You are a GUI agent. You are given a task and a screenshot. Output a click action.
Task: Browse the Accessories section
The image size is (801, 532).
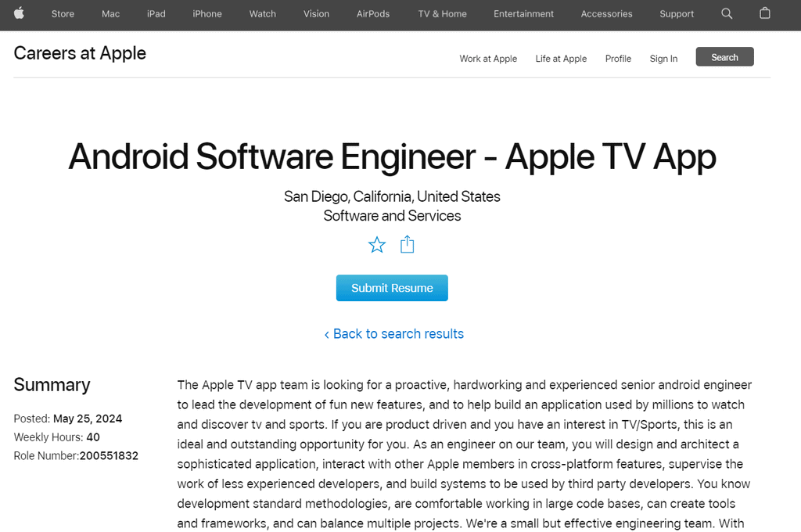click(606, 13)
